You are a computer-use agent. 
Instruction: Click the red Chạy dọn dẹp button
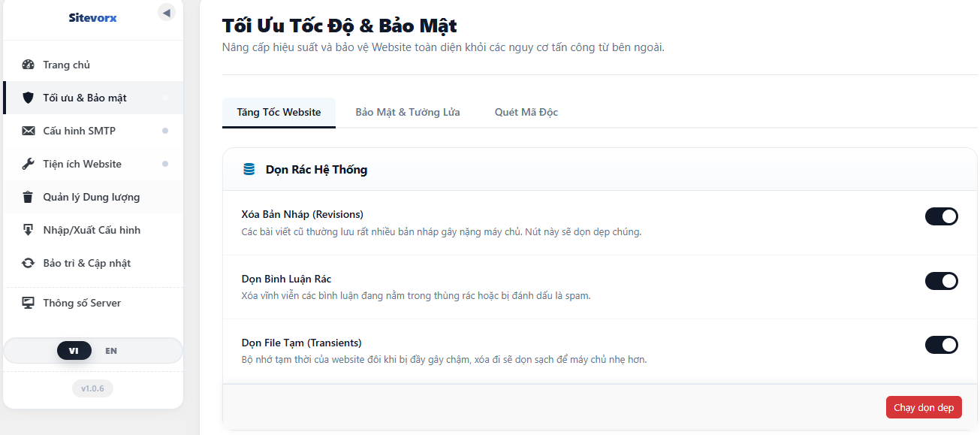[924, 408]
